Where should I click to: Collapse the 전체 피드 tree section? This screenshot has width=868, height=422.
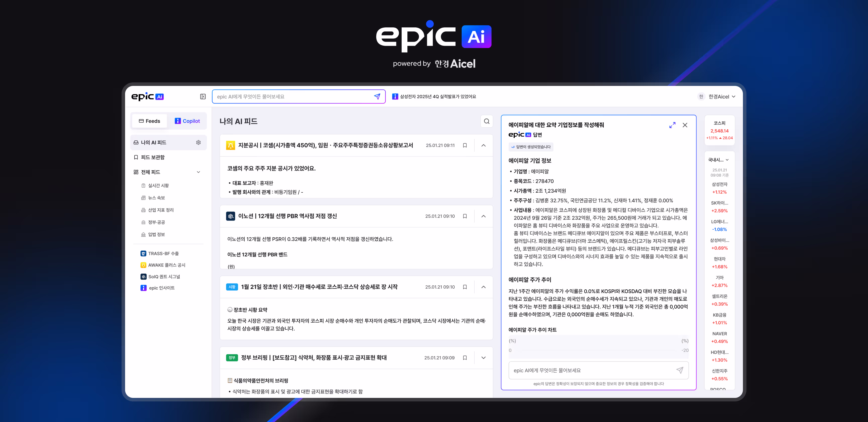click(x=198, y=172)
